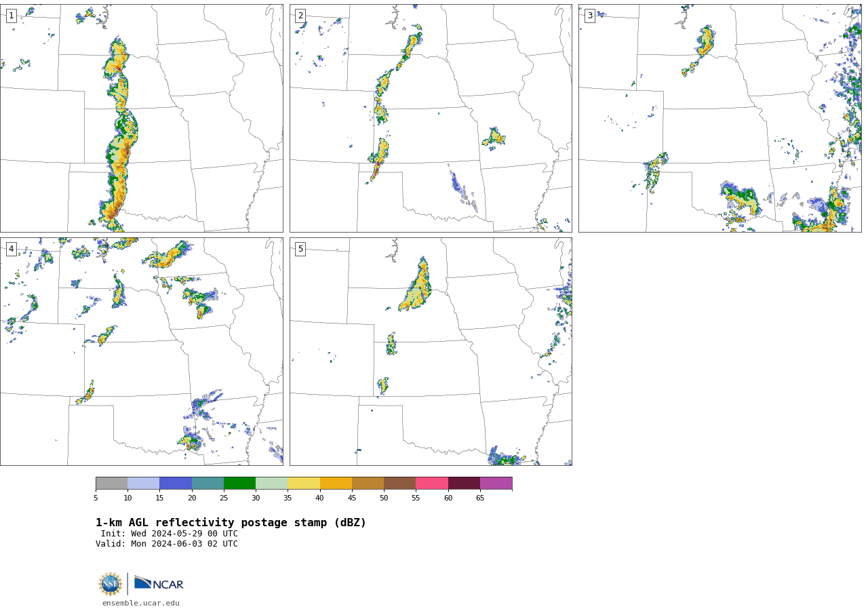Click the tan 45-50 dBZ swatch

click(x=368, y=484)
